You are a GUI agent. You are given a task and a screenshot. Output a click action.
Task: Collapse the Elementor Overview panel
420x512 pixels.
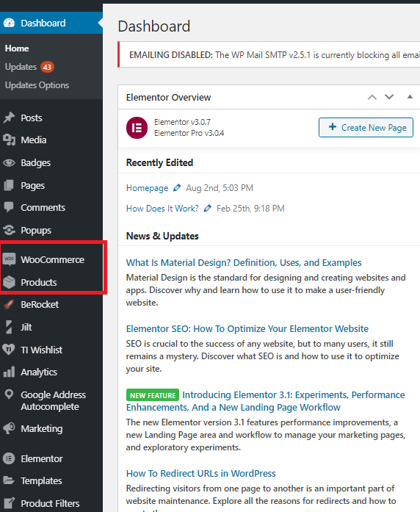click(410, 97)
